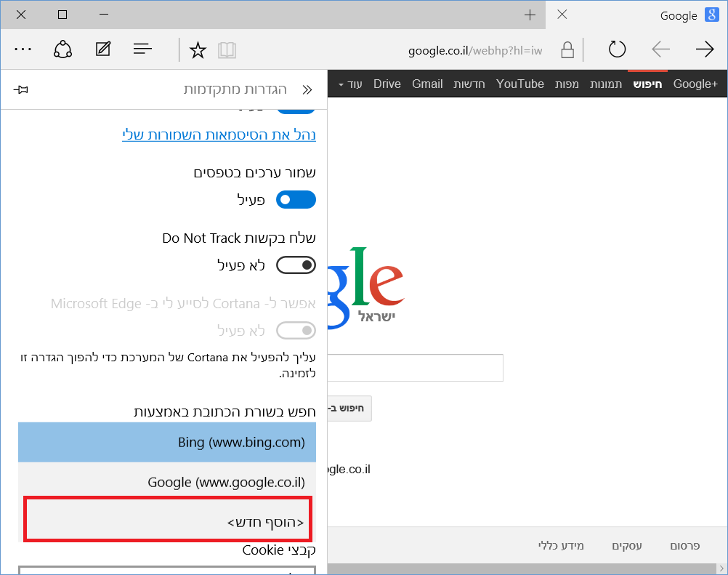Open Web Note pen icon

point(103,49)
